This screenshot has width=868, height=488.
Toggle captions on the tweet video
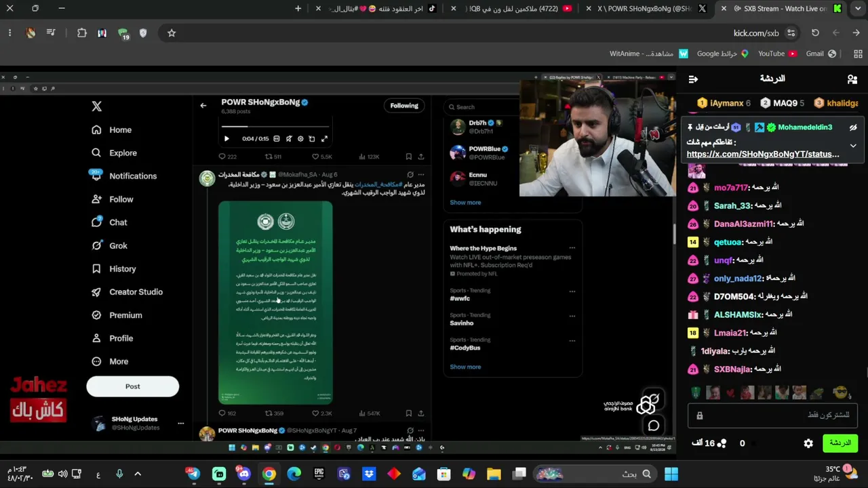[277, 139]
